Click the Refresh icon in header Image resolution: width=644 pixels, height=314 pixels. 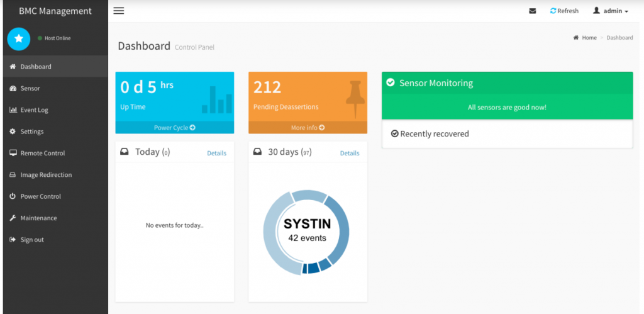click(x=553, y=11)
